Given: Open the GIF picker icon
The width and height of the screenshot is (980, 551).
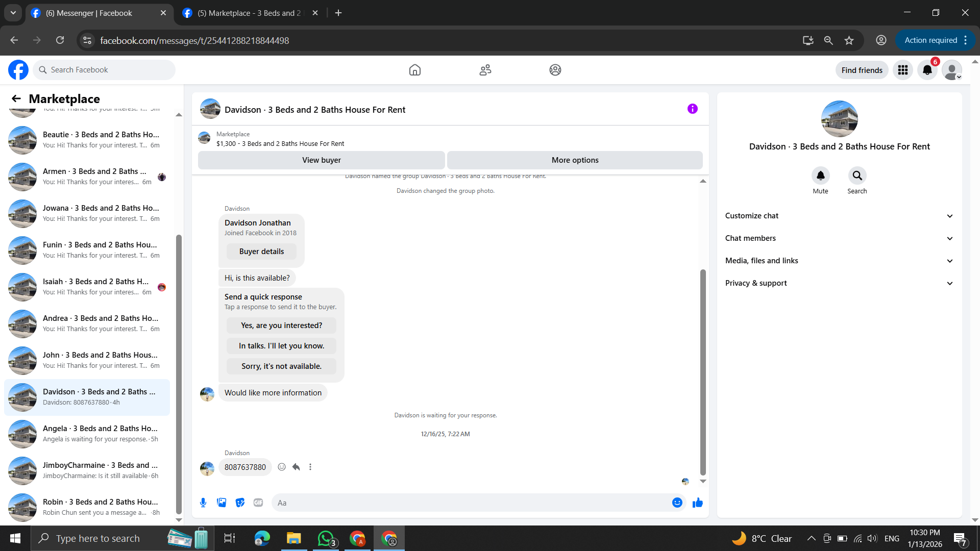Looking at the screenshot, I should pyautogui.click(x=258, y=503).
